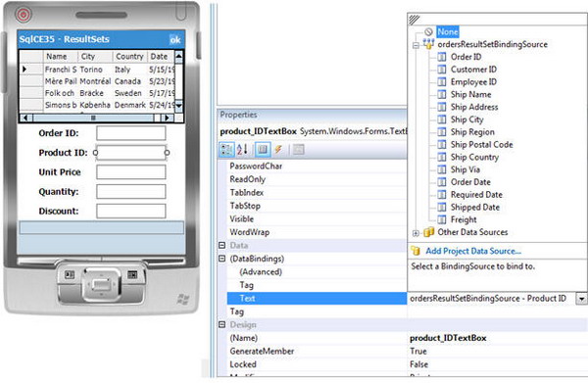Click the column icon beside Ship Postal Code

tap(442, 145)
